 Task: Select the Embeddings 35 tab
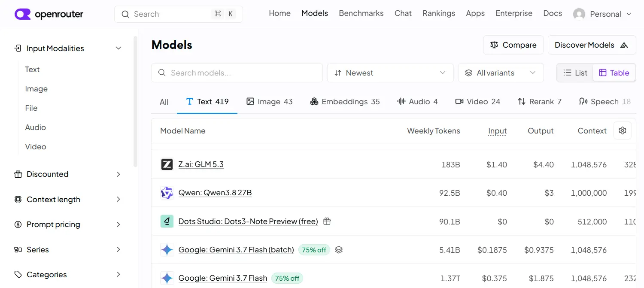click(x=345, y=102)
